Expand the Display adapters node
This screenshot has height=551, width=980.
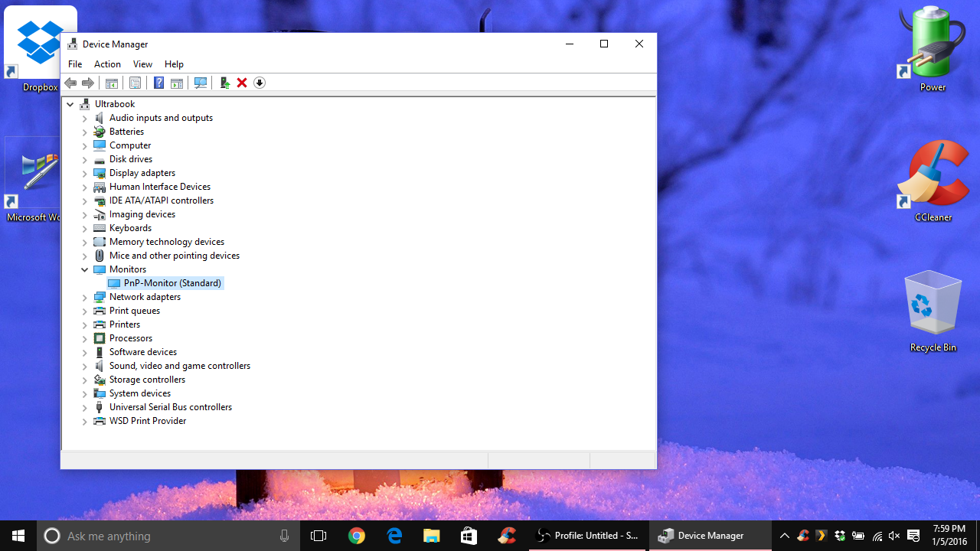85,173
